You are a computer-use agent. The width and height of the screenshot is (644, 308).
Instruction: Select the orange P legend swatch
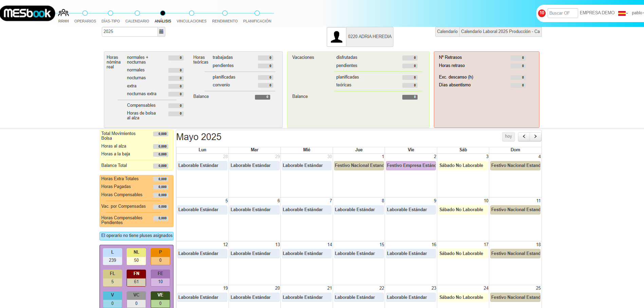point(160,252)
